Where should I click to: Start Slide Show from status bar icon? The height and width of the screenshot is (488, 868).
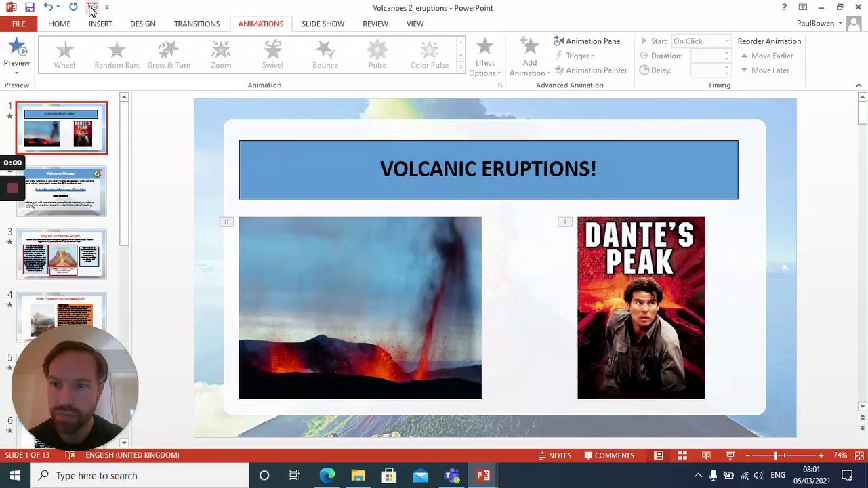730,455
